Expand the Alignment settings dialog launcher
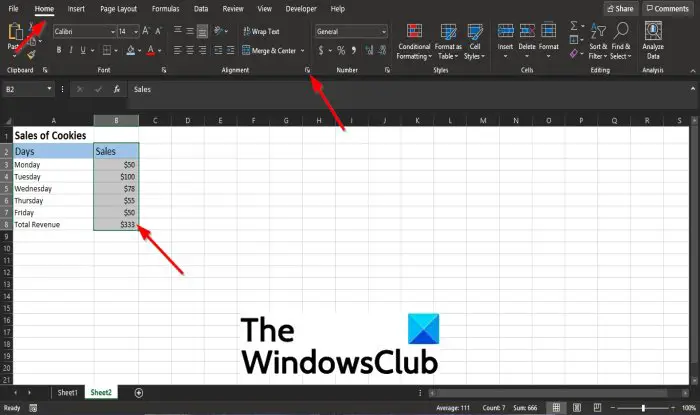The image size is (700, 415). pos(307,70)
